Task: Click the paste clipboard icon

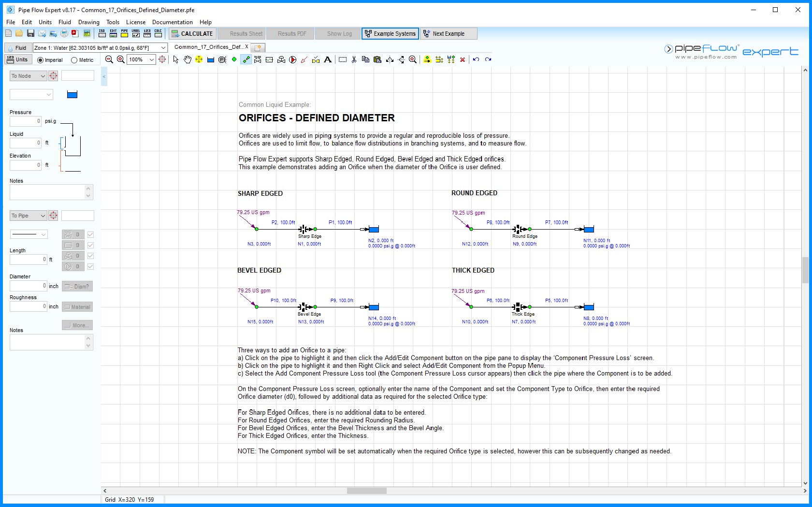Action: pos(377,59)
